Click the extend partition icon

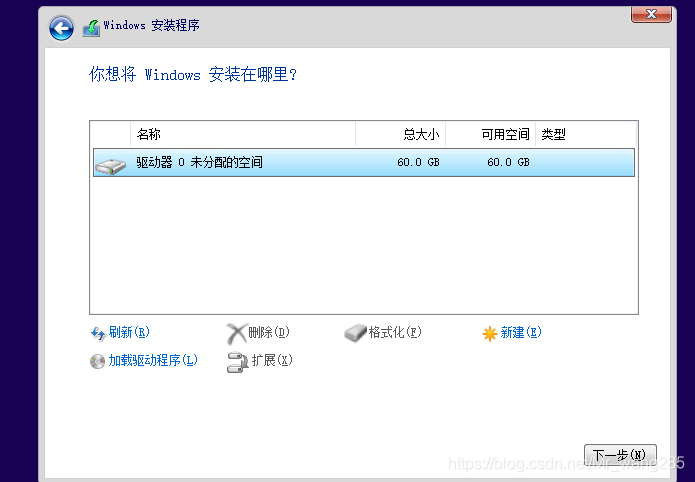coord(238,362)
